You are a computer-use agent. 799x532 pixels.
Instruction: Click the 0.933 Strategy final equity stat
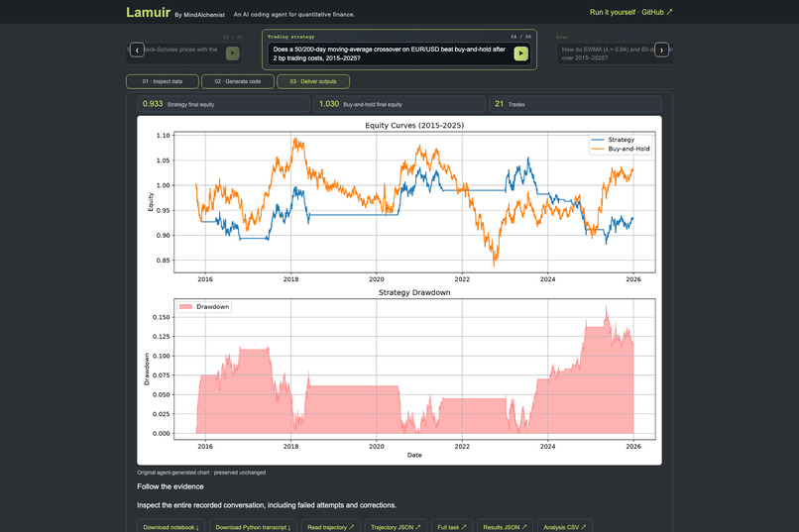(223, 104)
